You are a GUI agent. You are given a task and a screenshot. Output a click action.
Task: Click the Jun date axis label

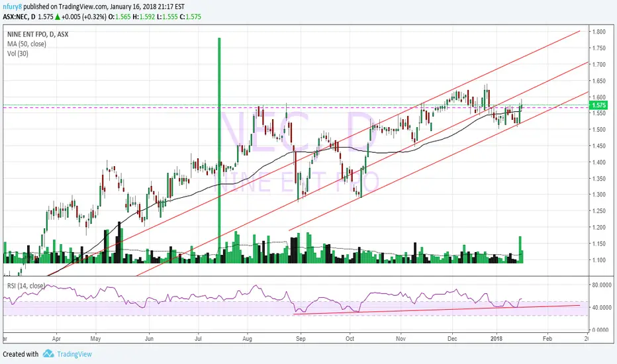click(x=149, y=338)
